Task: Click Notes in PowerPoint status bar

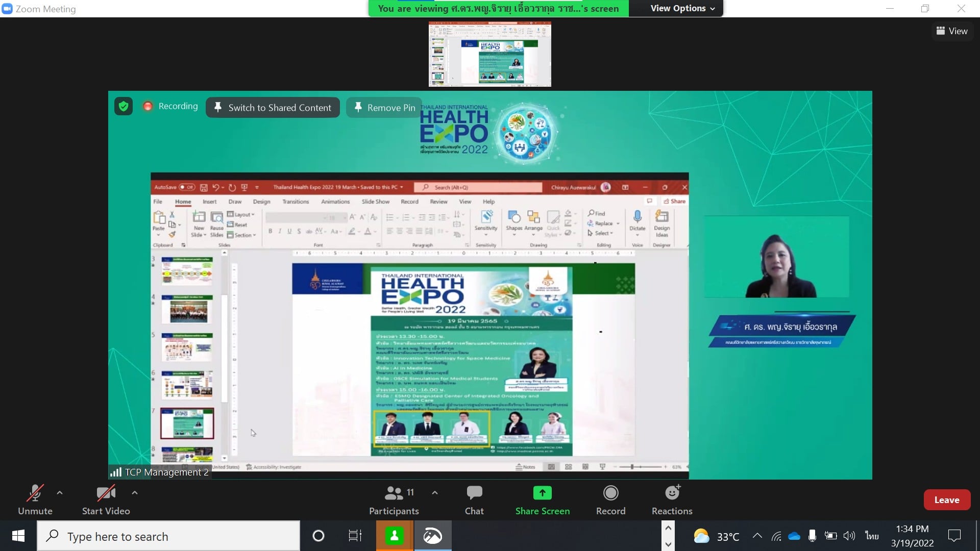Action: tap(525, 467)
